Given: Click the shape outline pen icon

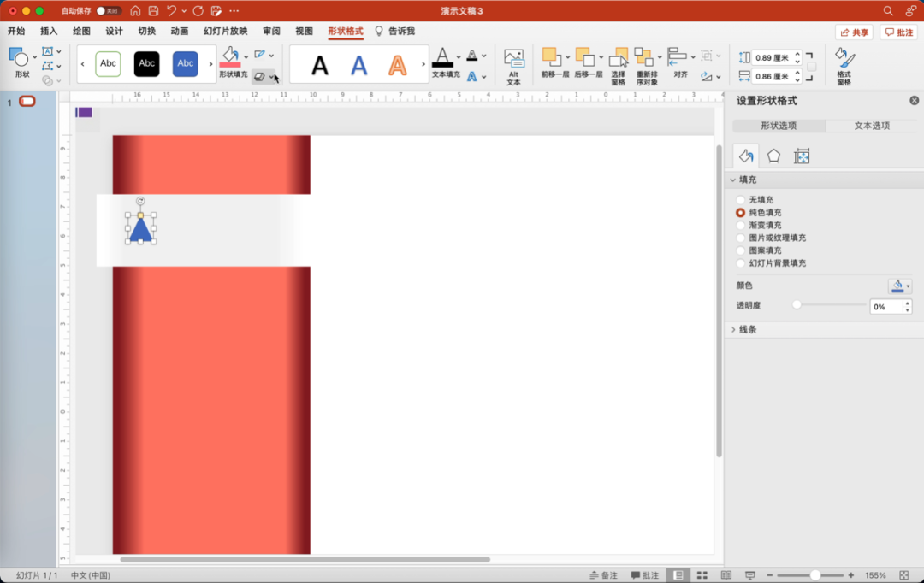Looking at the screenshot, I should coord(259,54).
